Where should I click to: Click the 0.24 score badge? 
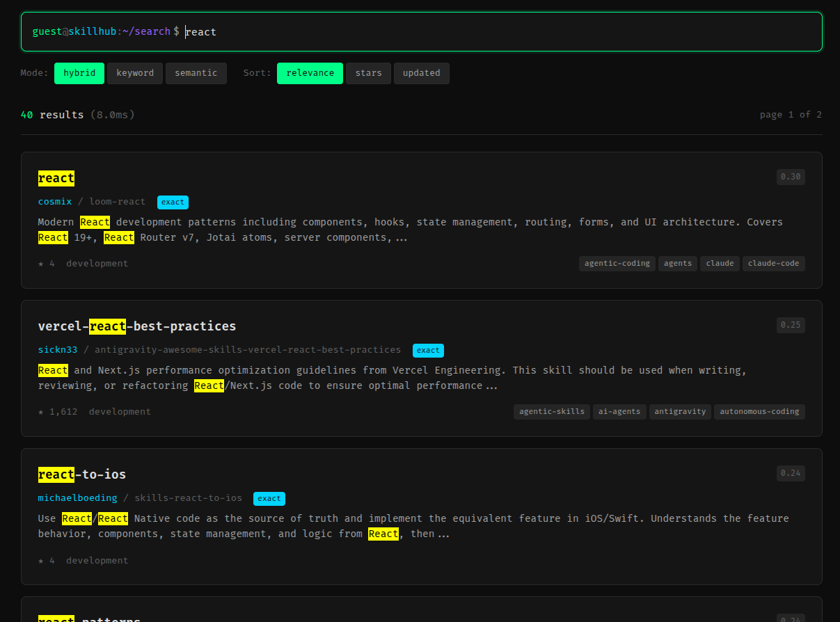tap(790, 473)
